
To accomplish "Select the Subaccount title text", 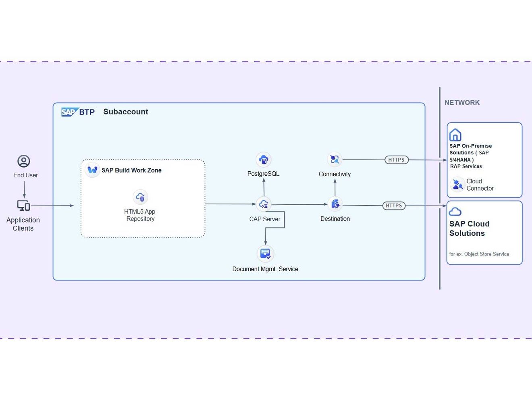I will (x=126, y=112).
